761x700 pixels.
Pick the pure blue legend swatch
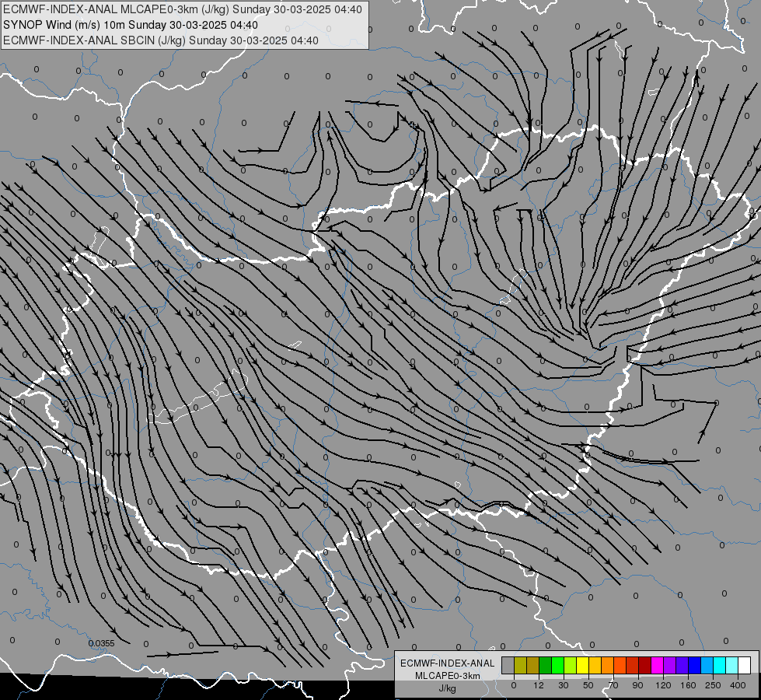[x=694, y=665]
